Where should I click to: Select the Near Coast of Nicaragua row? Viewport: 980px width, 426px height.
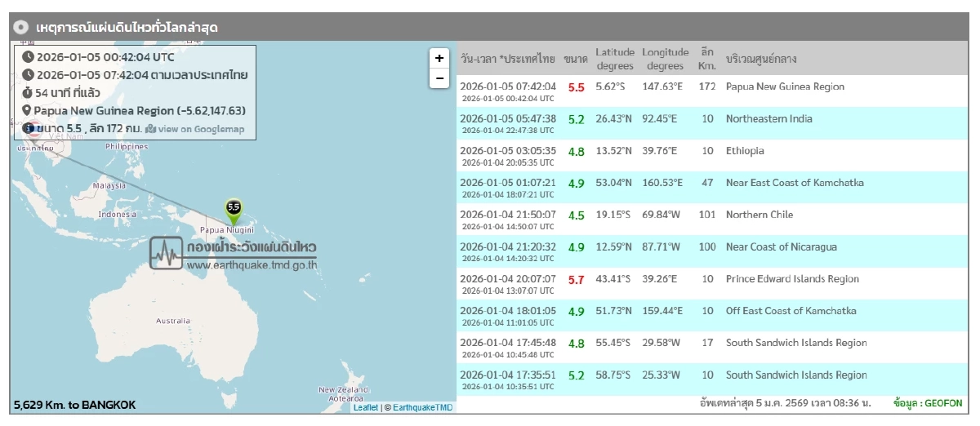[710, 251]
